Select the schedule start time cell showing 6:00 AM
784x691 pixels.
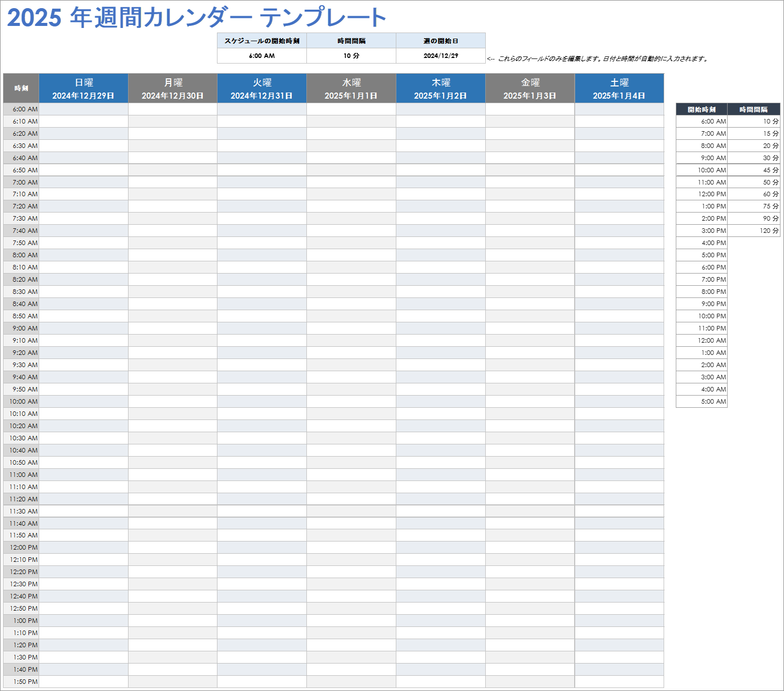(262, 56)
